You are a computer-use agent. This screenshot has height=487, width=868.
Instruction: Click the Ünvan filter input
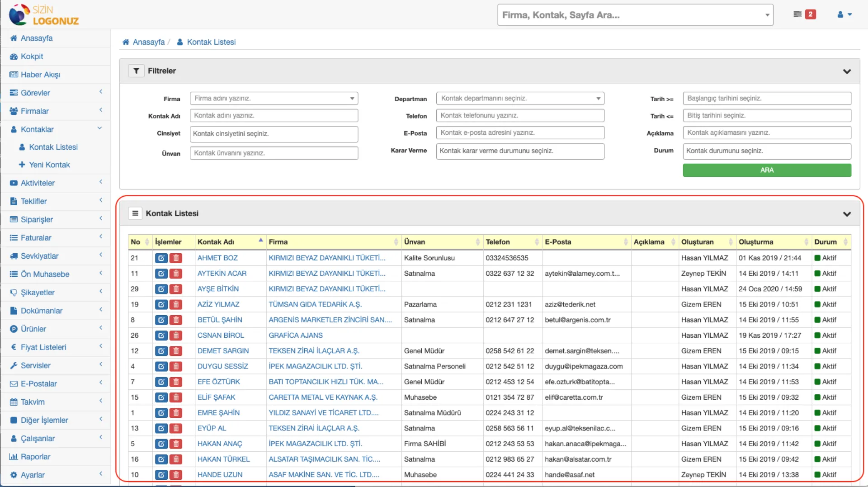(274, 153)
